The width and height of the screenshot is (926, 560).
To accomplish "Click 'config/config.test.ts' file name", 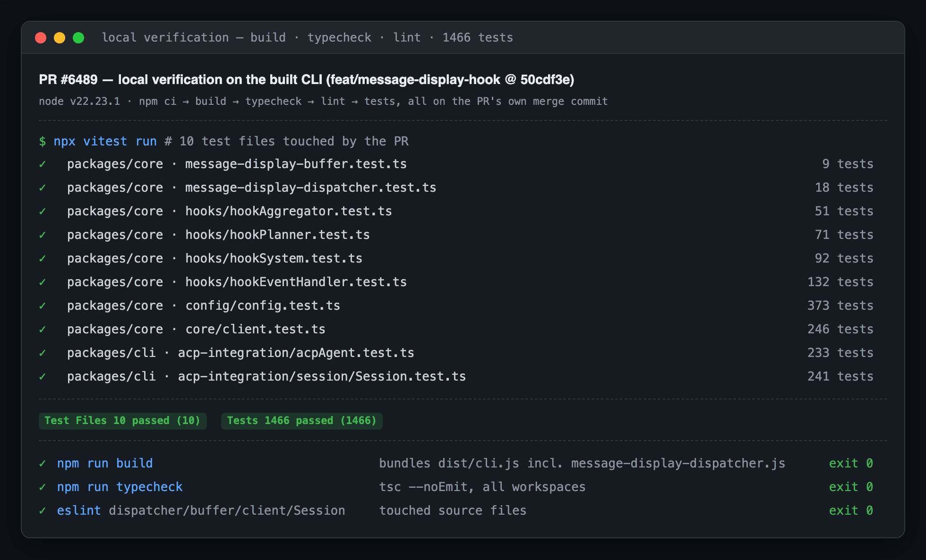I will (x=263, y=305).
